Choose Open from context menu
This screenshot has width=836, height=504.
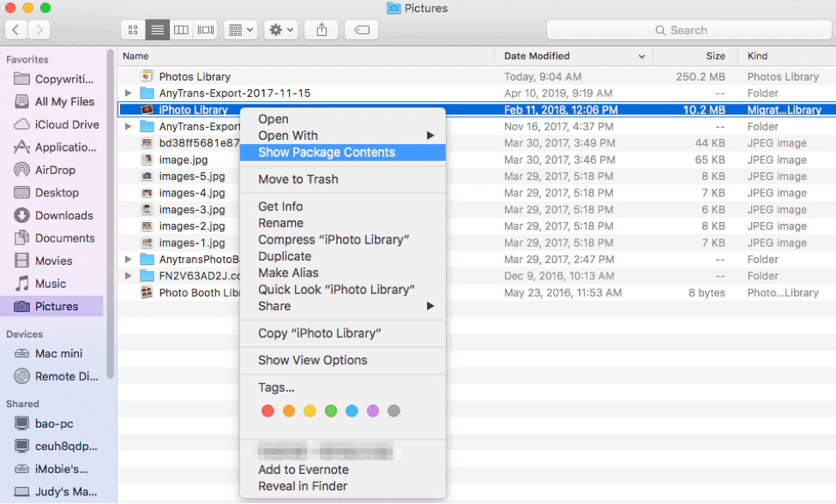tap(342, 119)
